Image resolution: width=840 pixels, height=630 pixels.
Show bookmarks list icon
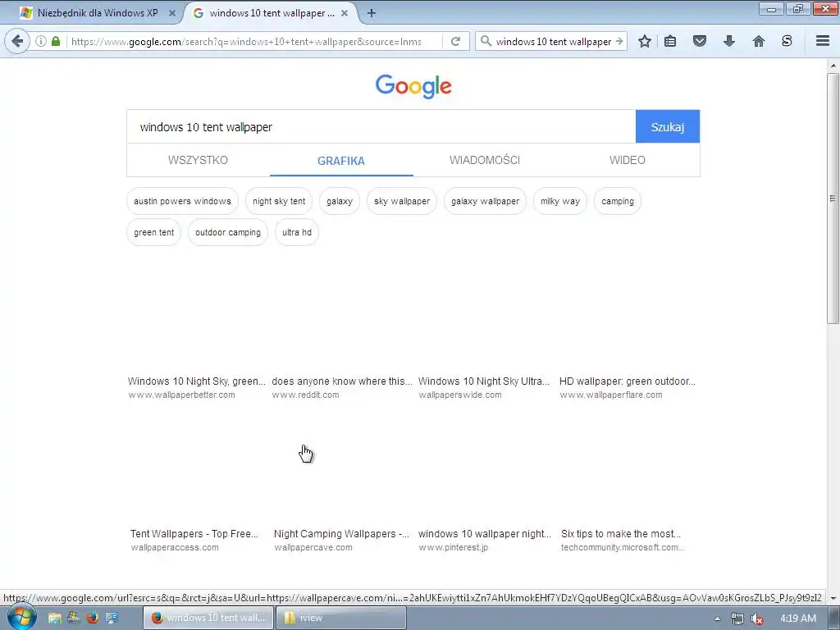coord(670,41)
